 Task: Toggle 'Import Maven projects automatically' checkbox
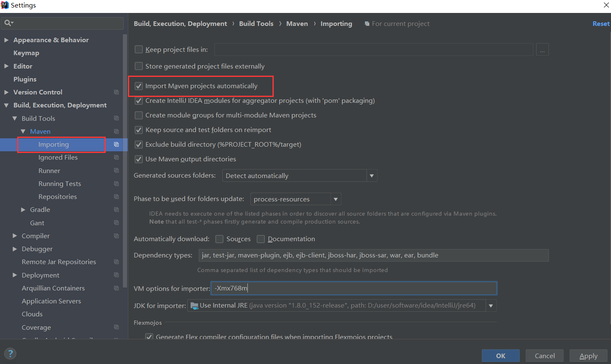click(x=139, y=86)
